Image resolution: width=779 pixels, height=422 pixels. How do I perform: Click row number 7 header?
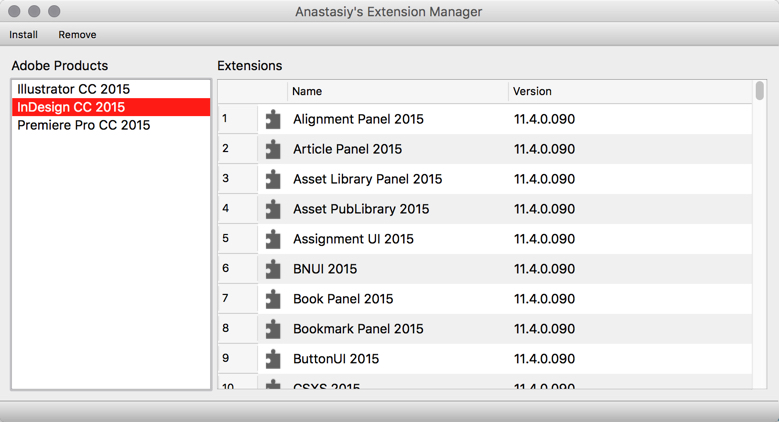237,298
